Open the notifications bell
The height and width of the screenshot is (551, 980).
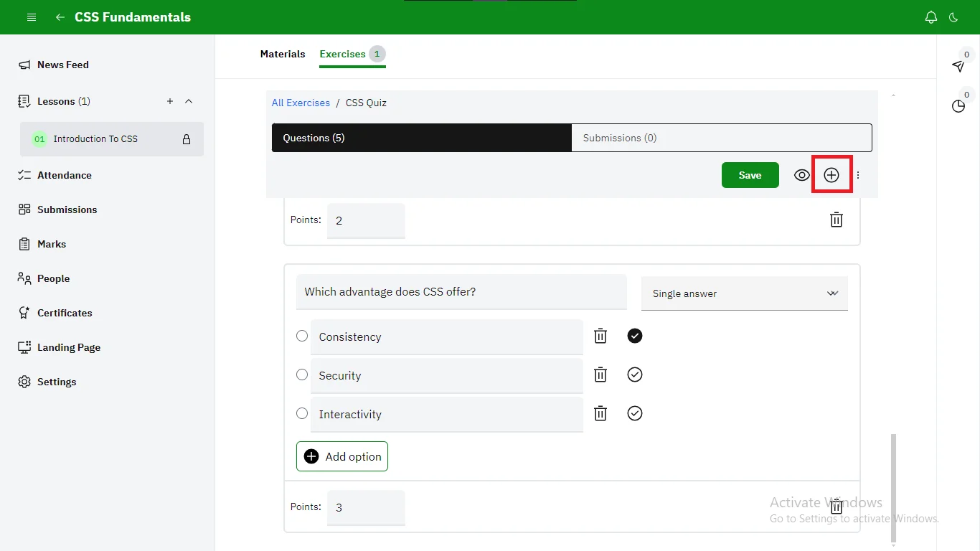pyautogui.click(x=931, y=17)
